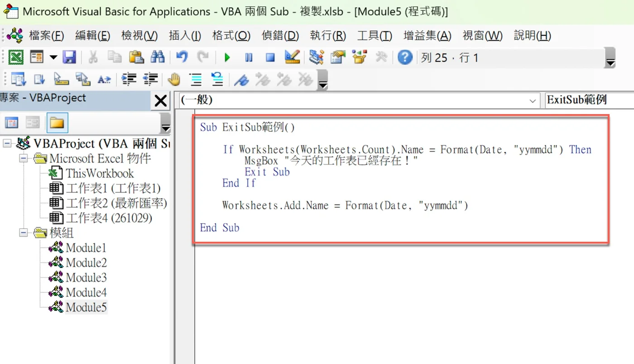Collapse the 模組 folder
This screenshot has width=634, height=364.
coord(24,233)
